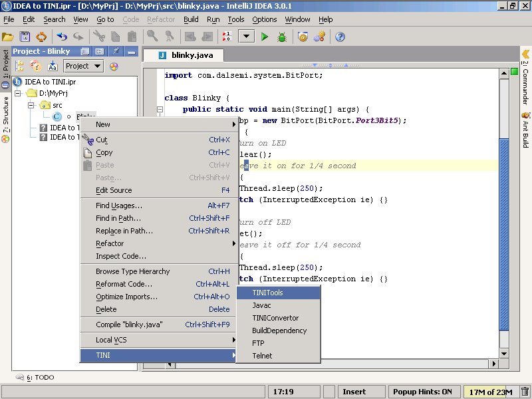Choose FTP from the TINI submenu
The width and height of the screenshot is (532, 399).
point(278,343)
